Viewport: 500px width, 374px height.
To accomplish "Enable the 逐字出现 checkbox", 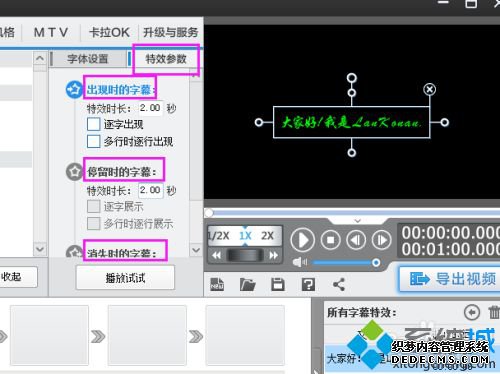I will [x=93, y=124].
